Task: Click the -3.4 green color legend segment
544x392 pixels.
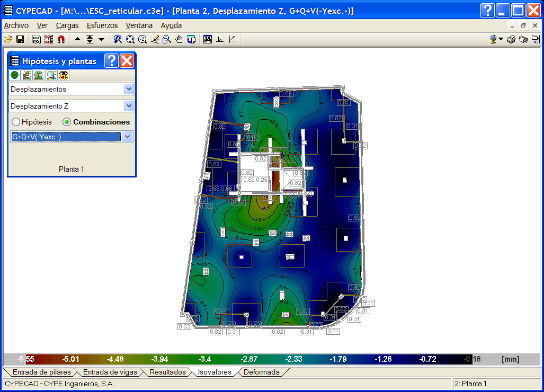Action: [204, 359]
